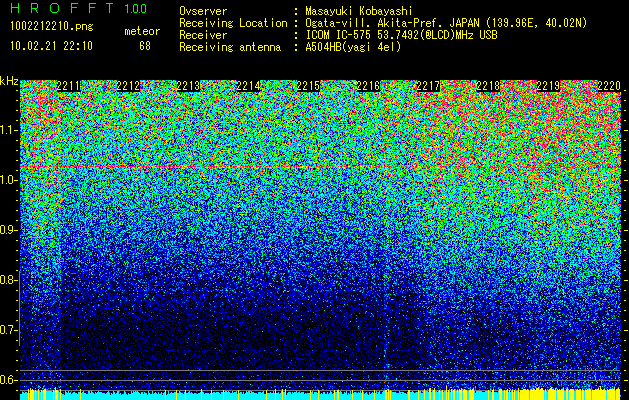Click the Receiving Location label

coord(233,23)
